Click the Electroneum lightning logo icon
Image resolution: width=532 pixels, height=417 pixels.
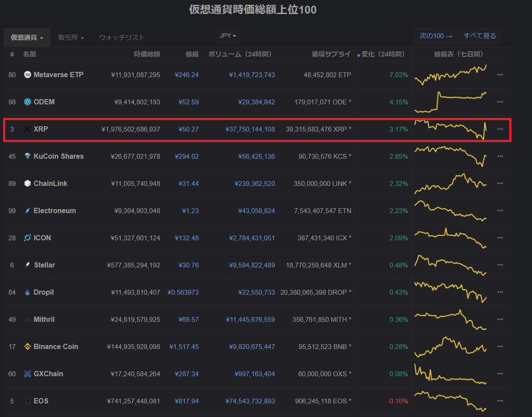click(28, 211)
